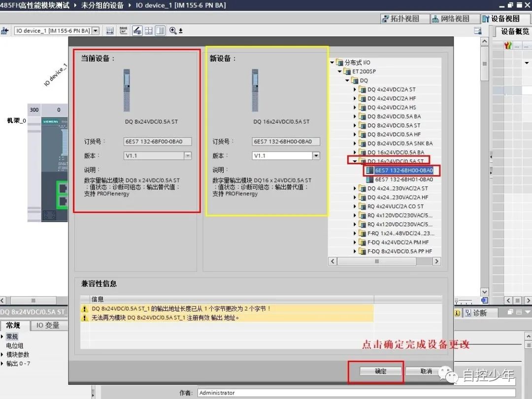Click the save window settings icon below view tabs
This screenshot has width=532, height=399.
478,31
